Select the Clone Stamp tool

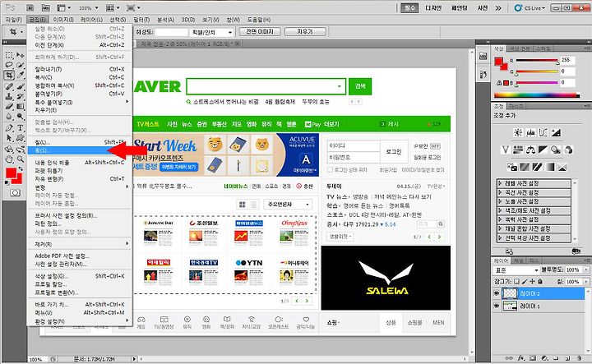(x=9, y=97)
